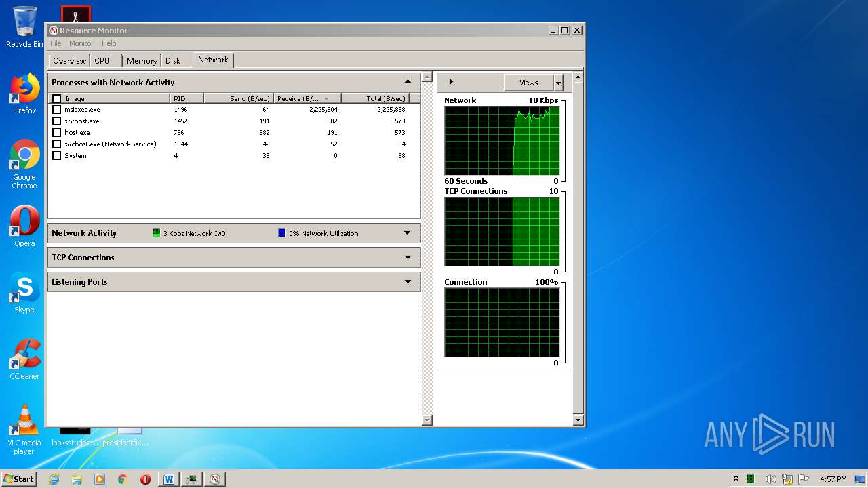Click the Views button
Viewport: 868px width, 488px height.
pyautogui.click(x=528, y=83)
